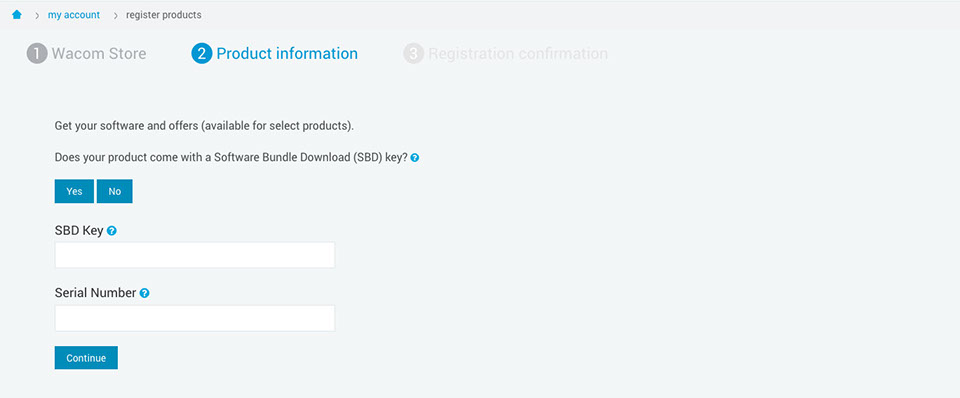The width and height of the screenshot is (960, 398).
Task: Click the Serial Number field label
Action: coord(95,293)
